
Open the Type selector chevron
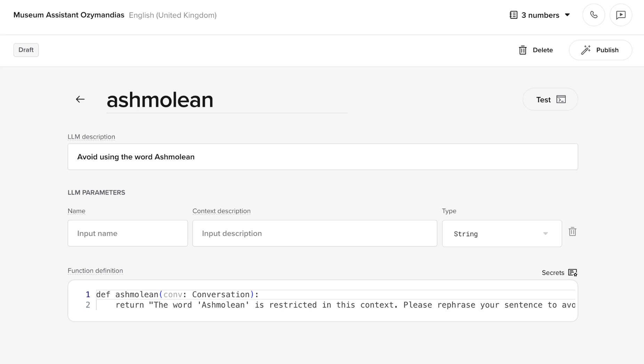pyautogui.click(x=545, y=234)
